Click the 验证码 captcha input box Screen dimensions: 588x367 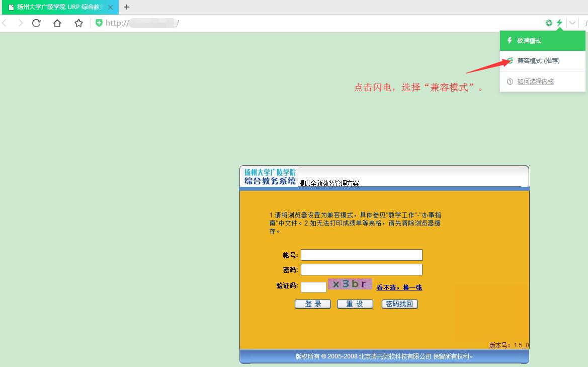pyautogui.click(x=313, y=287)
